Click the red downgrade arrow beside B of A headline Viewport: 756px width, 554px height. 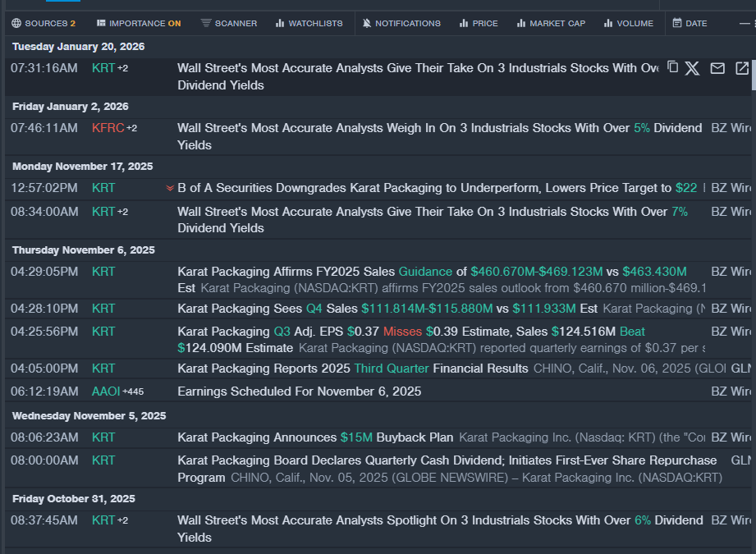[170, 188]
